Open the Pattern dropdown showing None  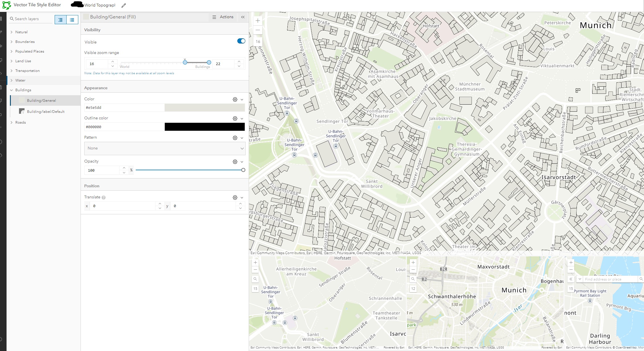tap(164, 148)
